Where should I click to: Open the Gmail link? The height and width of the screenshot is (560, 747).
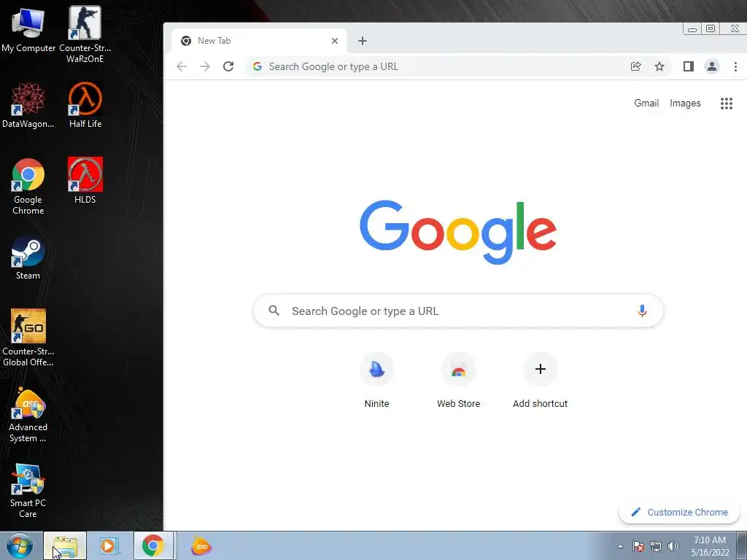646,103
